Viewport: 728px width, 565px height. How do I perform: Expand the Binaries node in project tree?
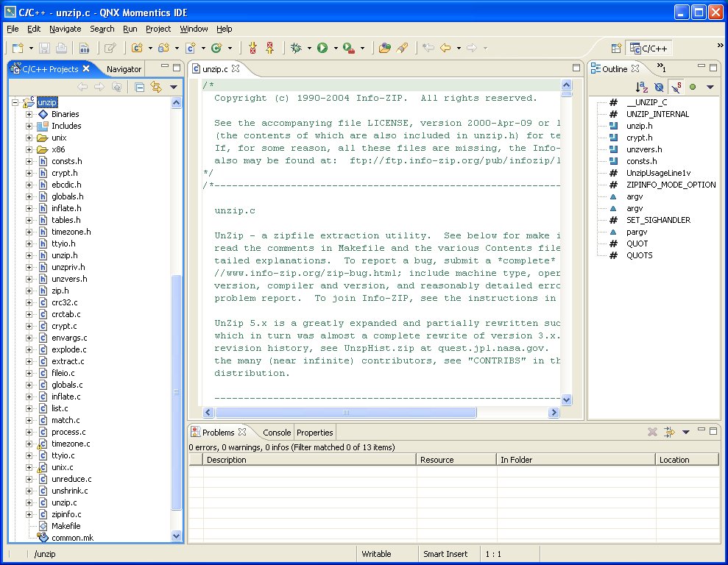pos(29,114)
